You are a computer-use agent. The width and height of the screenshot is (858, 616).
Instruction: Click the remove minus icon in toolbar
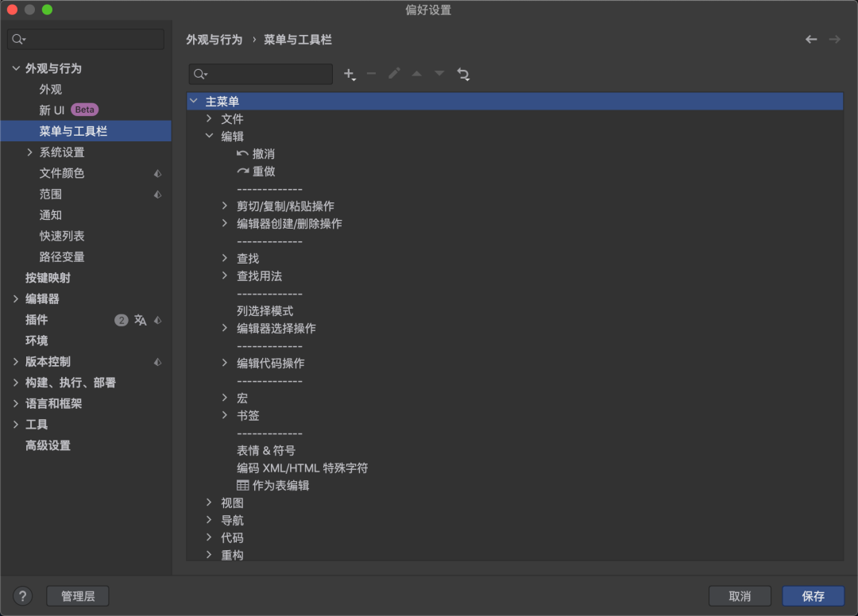click(372, 73)
